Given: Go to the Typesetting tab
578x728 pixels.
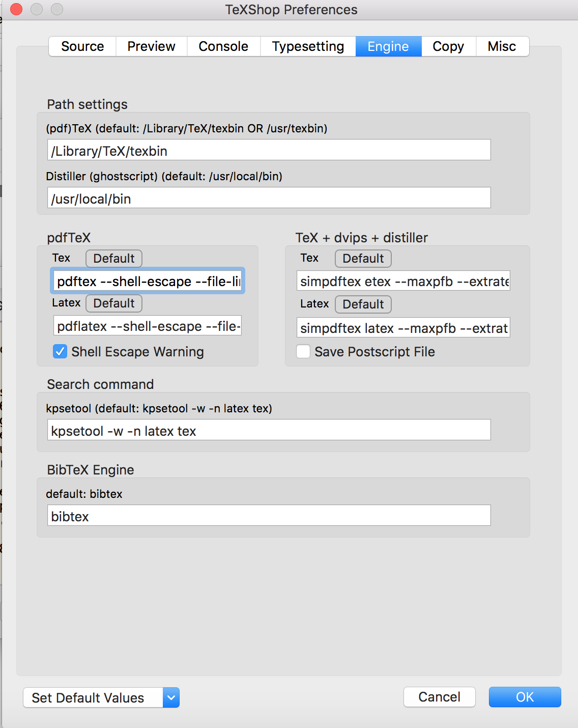Looking at the screenshot, I should pyautogui.click(x=308, y=46).
